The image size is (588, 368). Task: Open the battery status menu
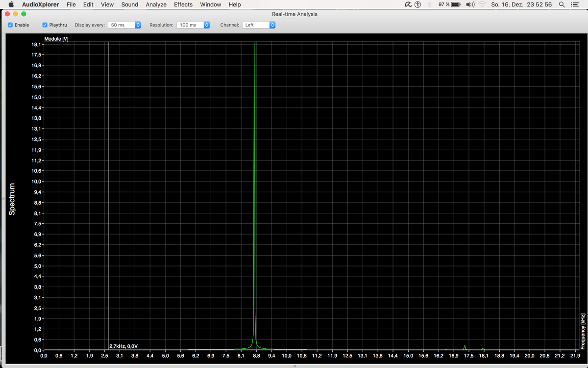click(456, 4)
